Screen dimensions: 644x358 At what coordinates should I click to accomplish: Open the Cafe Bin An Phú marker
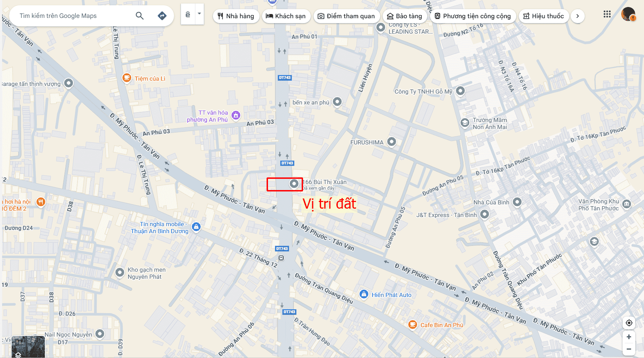click(x=412, y=325)
